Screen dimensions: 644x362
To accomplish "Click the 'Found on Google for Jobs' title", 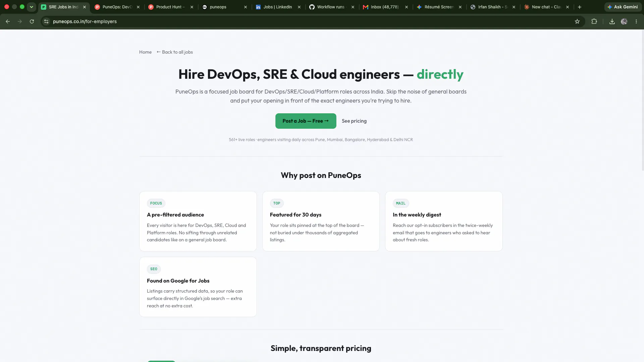I will [178, 281].
